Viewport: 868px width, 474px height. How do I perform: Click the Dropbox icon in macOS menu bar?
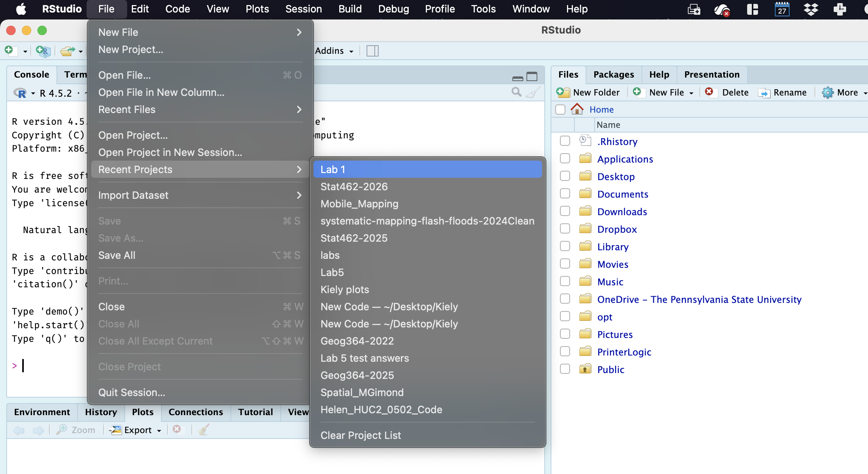pos(811,9)
